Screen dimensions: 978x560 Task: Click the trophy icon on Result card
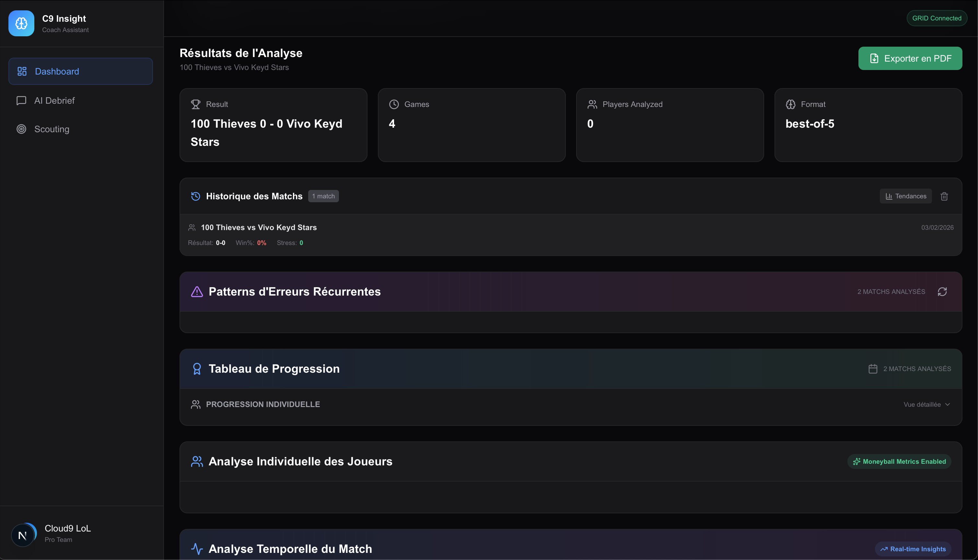(x=196, y=104)
